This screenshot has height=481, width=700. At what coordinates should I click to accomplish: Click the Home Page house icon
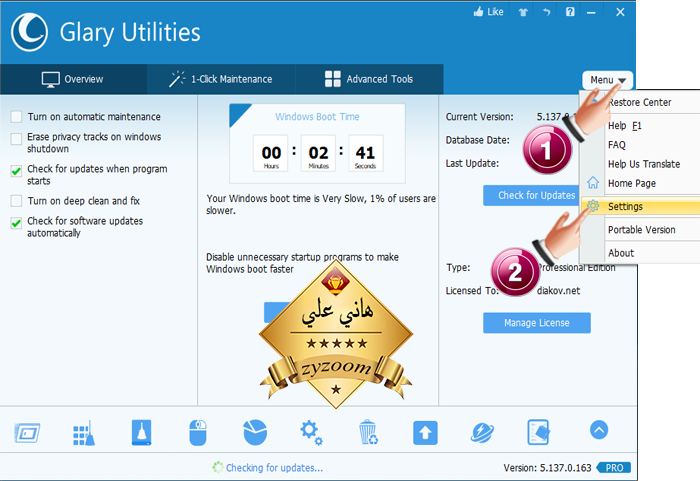[x=593, y=183]
